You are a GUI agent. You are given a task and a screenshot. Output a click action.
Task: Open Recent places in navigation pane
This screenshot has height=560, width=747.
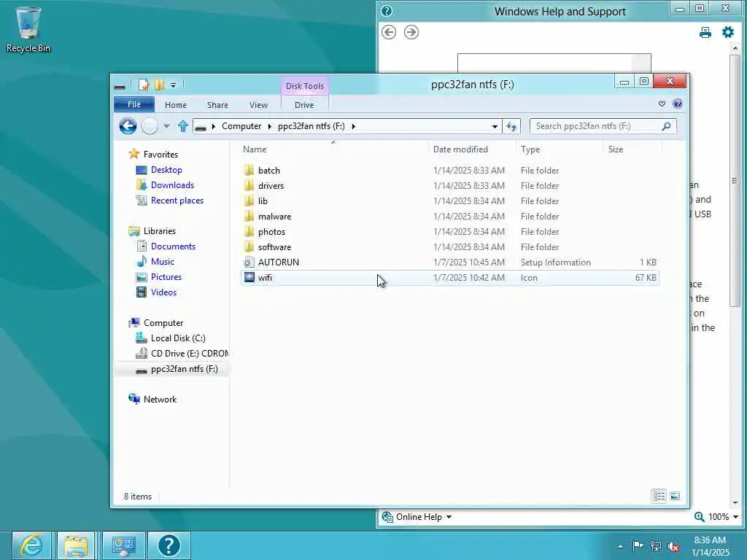(177, 201)
